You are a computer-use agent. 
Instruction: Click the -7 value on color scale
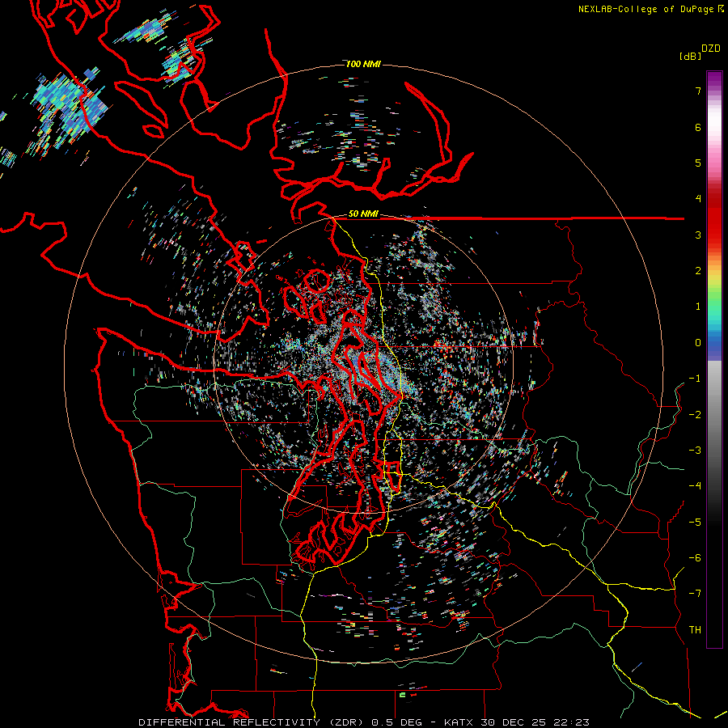695,594
